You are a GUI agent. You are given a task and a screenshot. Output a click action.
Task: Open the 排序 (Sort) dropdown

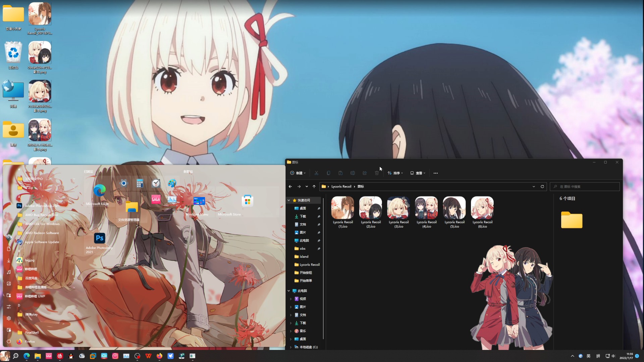tap(395, 173)
